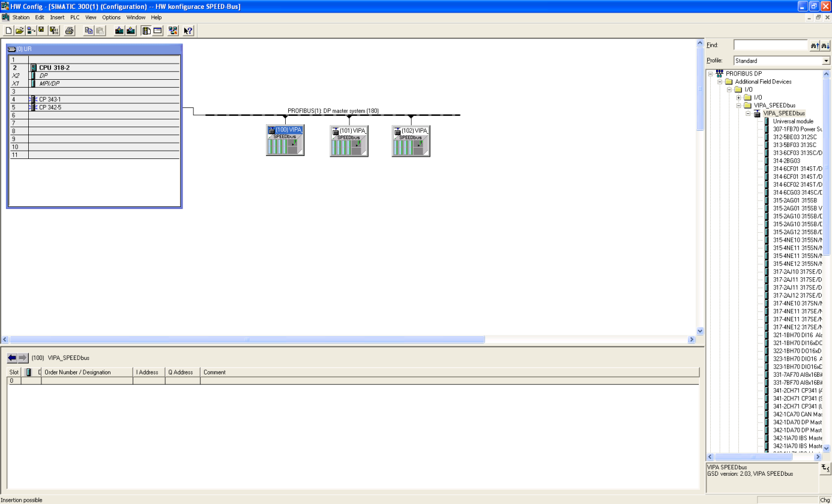
Task: Select 315-2AG12 315SB catalog item
Action: 797,232
